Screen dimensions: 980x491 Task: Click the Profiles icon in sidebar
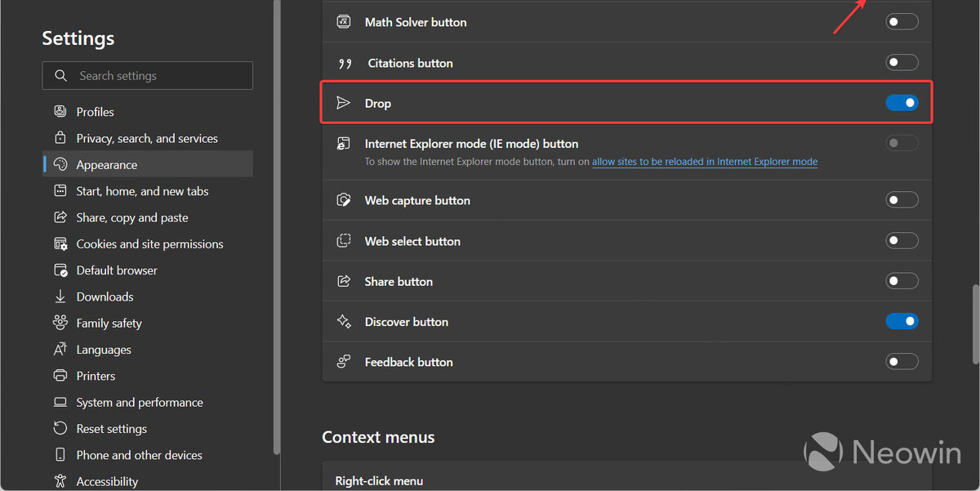[60, 111]
